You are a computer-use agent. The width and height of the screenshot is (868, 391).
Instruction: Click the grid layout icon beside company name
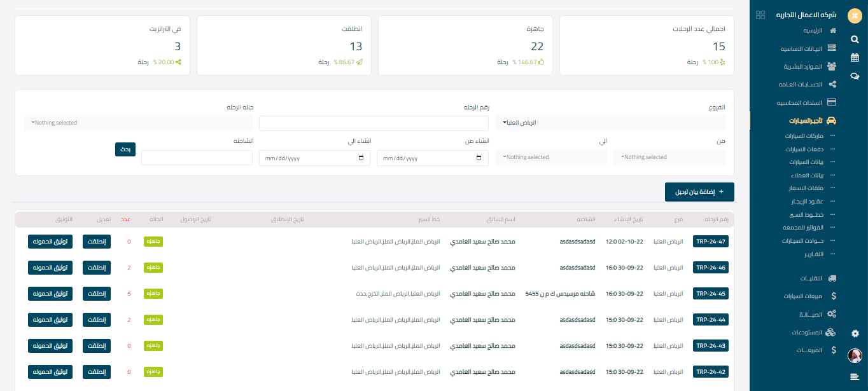click(760, 15)
